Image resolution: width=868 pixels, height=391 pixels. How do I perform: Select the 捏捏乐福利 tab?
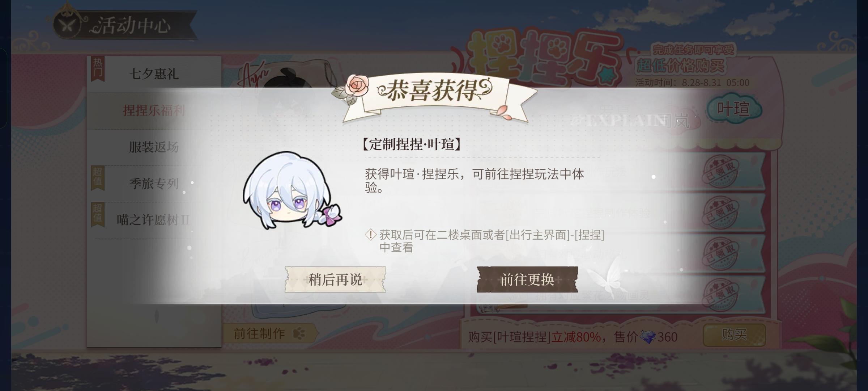[154, 110]
